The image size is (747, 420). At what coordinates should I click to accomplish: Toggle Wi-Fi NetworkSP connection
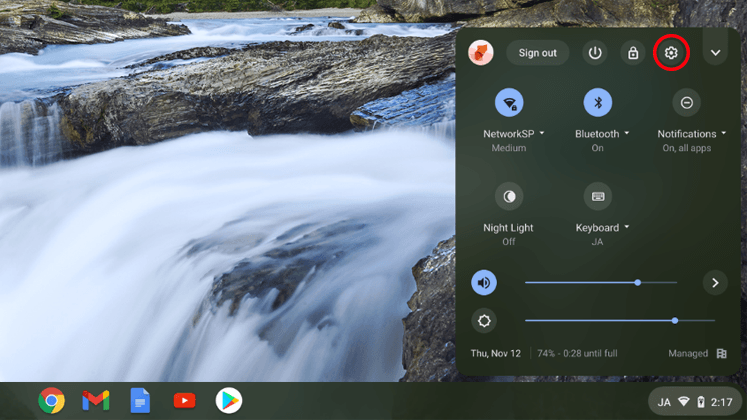(509, 102)
